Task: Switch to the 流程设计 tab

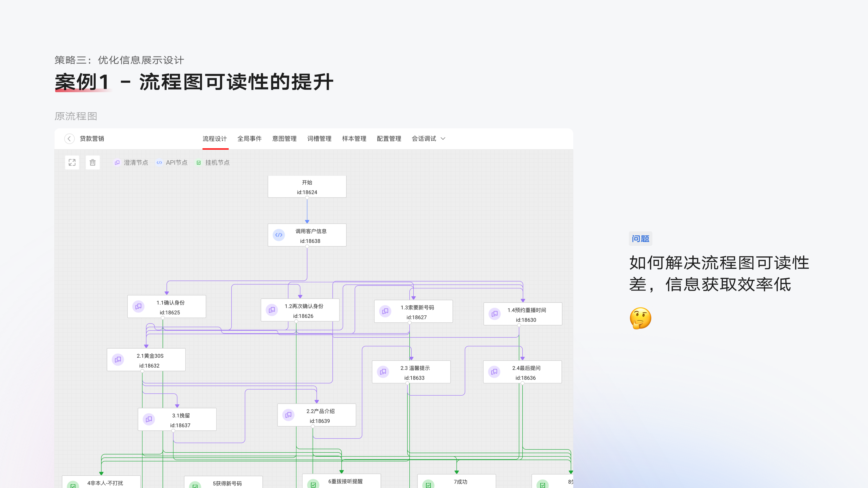Action: 215,139
